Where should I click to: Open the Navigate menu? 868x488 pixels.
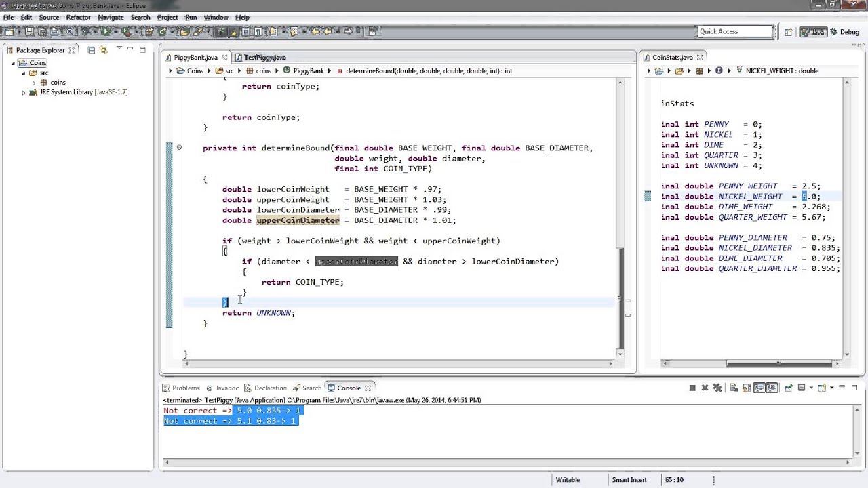click(111, 17)
